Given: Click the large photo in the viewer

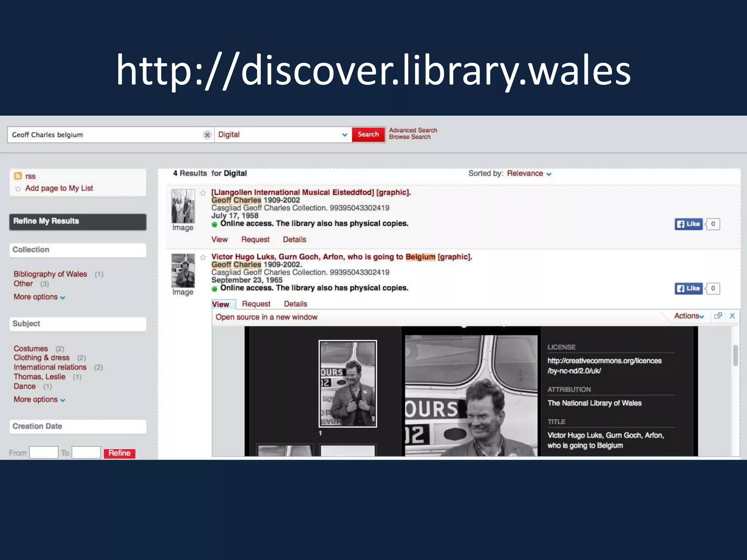Looking at the screenshot, I should [471, 396].
